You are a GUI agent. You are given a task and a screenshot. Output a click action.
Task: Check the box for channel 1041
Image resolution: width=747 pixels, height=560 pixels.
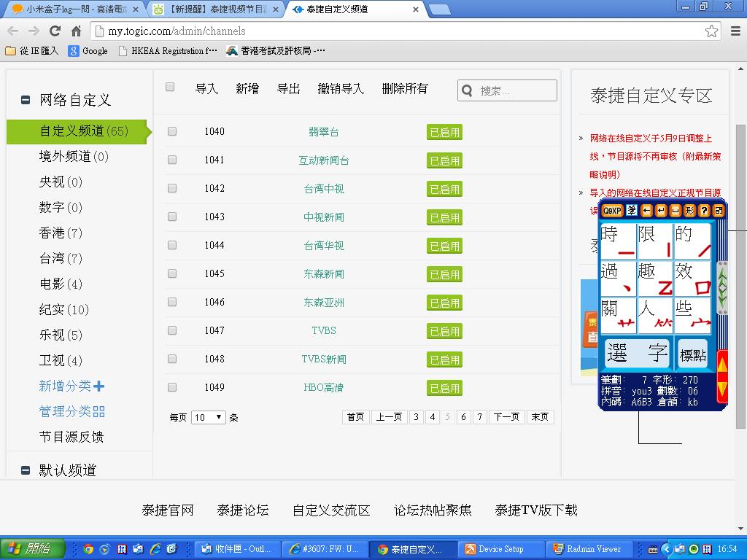click(172, 160)
